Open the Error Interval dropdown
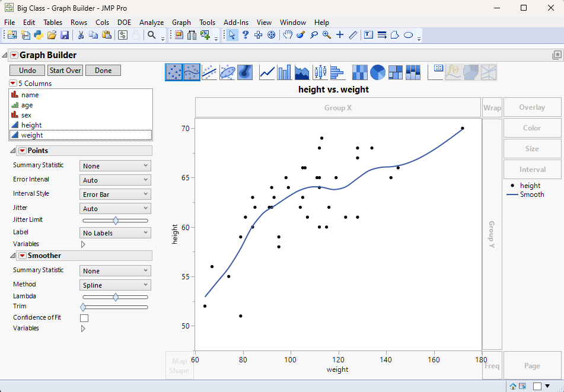 click(x=115, y=180)
